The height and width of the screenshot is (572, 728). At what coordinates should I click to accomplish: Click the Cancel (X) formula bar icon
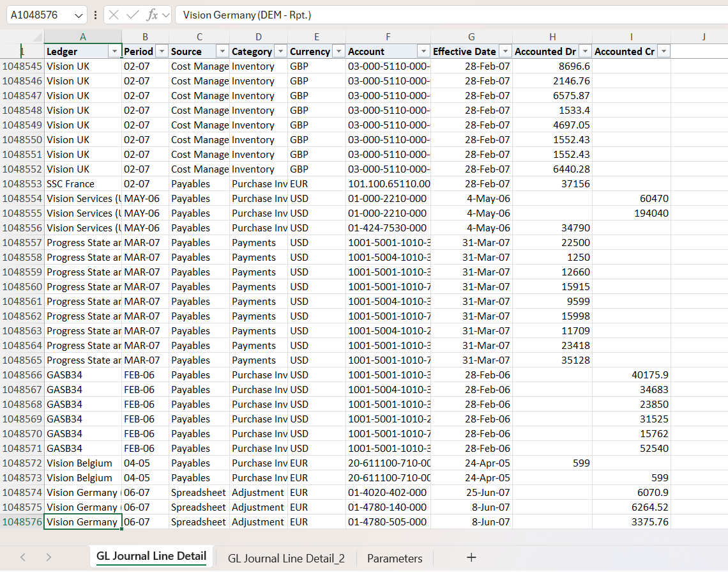(x=113, y=15)
